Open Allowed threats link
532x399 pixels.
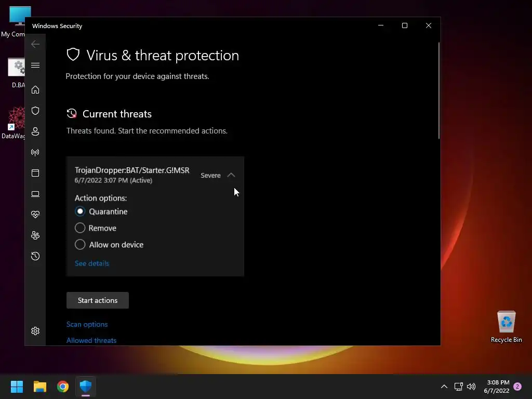point(91,340)
